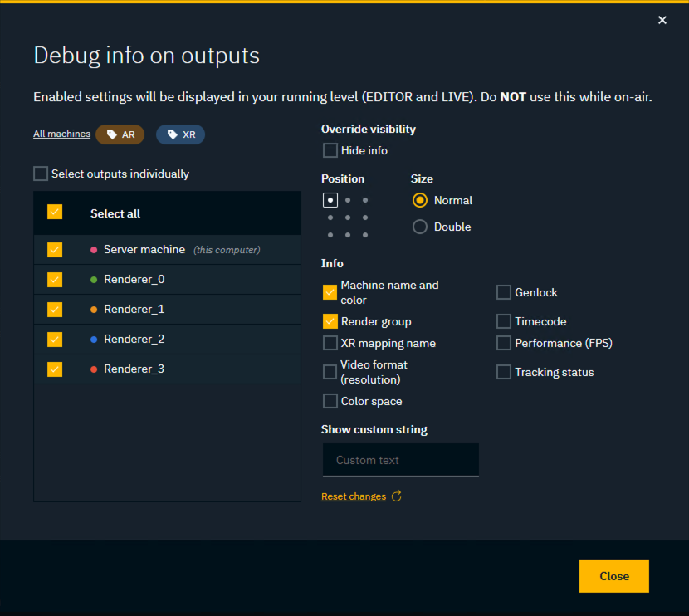Check the Color space checkbox
689x616 pixels.
330,401
